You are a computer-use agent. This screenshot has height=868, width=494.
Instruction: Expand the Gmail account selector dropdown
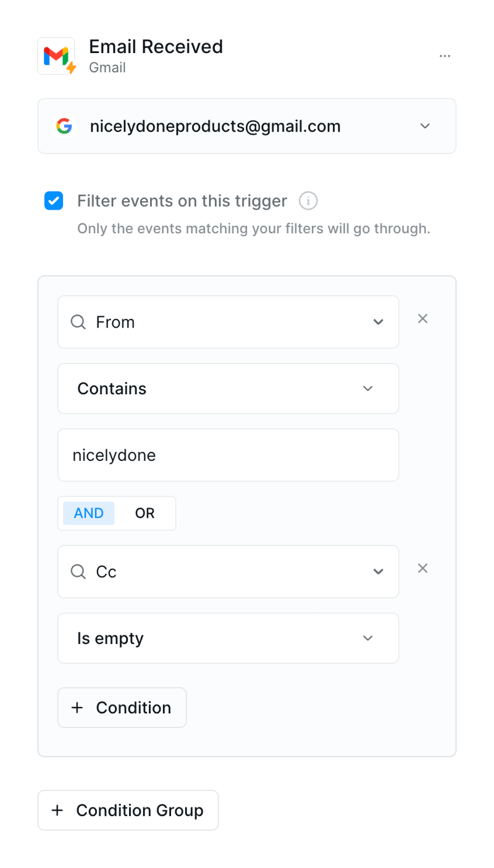point(425,126)
